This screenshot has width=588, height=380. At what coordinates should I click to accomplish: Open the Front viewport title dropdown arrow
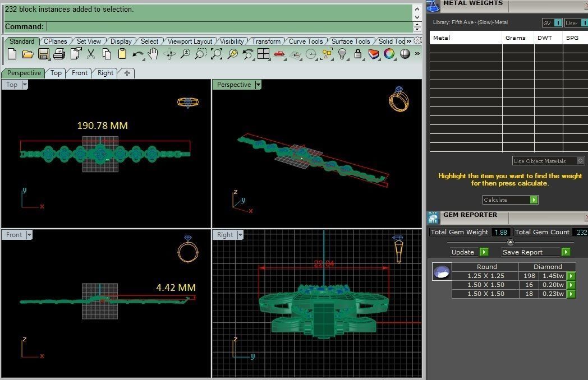29,235
